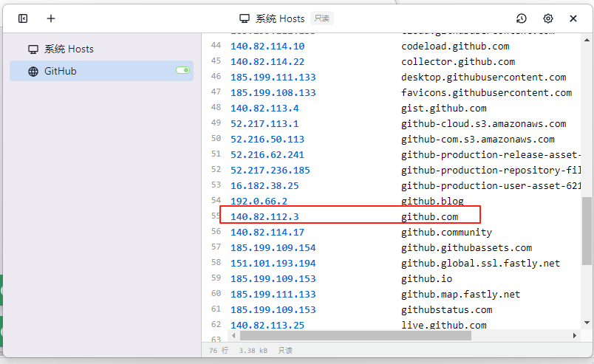Click IP 140.82.114.22 on line 45

click(267, 62)
